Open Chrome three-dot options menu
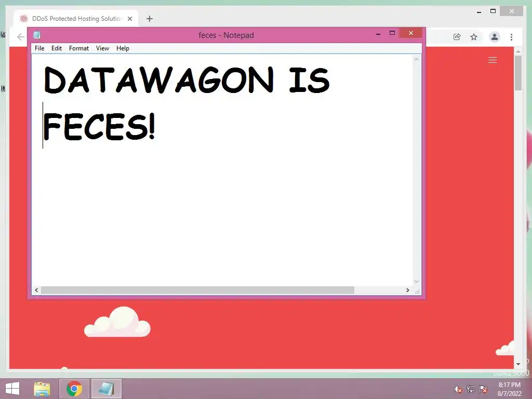This screenshot has height=399, width=532. [x=511, y=37]
